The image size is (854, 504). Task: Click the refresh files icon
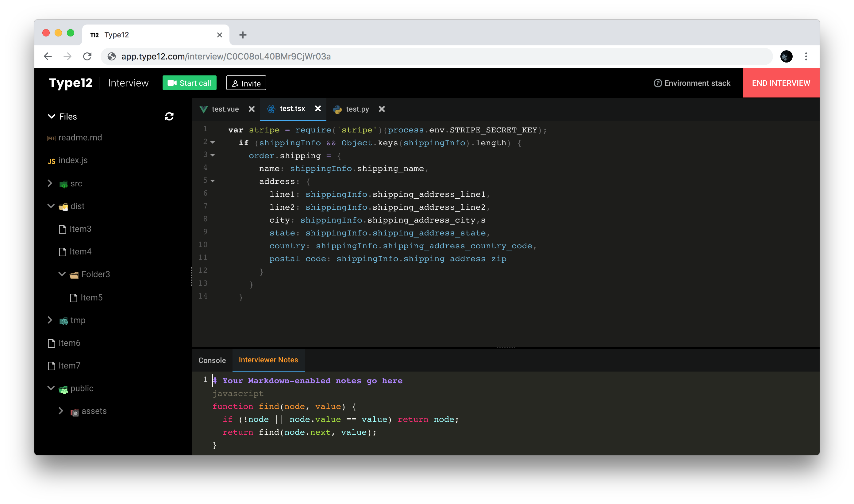pyautogui.click(x=169, y=116)
